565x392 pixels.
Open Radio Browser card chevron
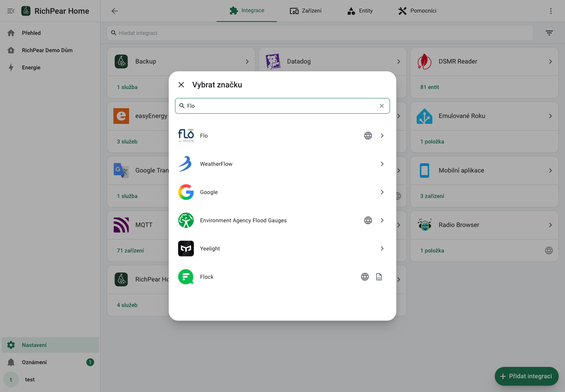click(550, 225)
